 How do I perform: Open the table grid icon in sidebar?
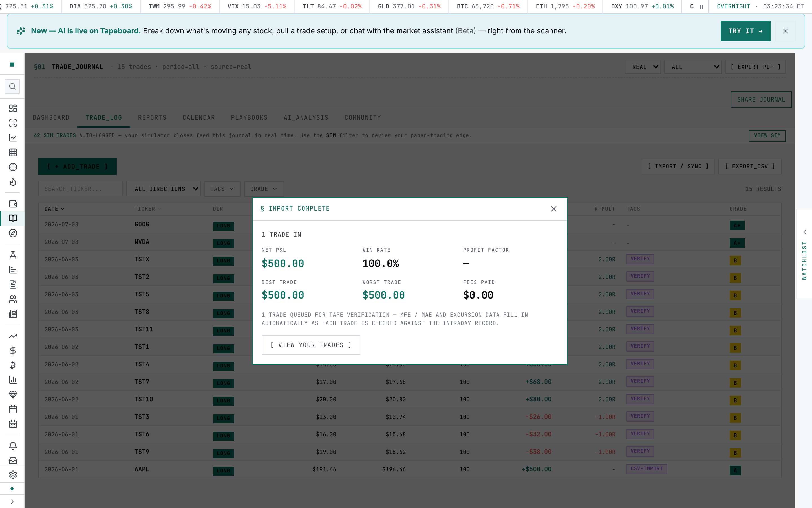(13, 152)
